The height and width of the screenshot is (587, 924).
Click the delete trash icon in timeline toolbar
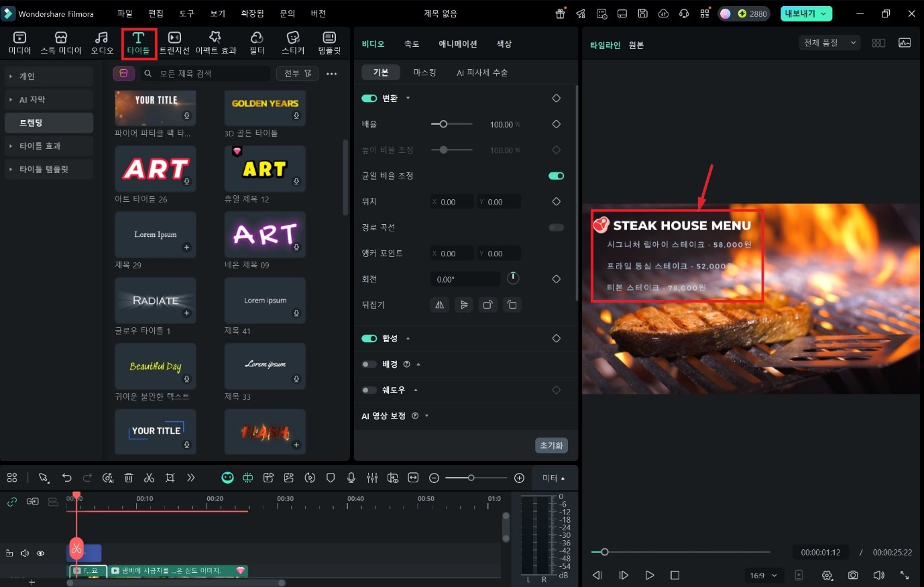tap(129, 478)
